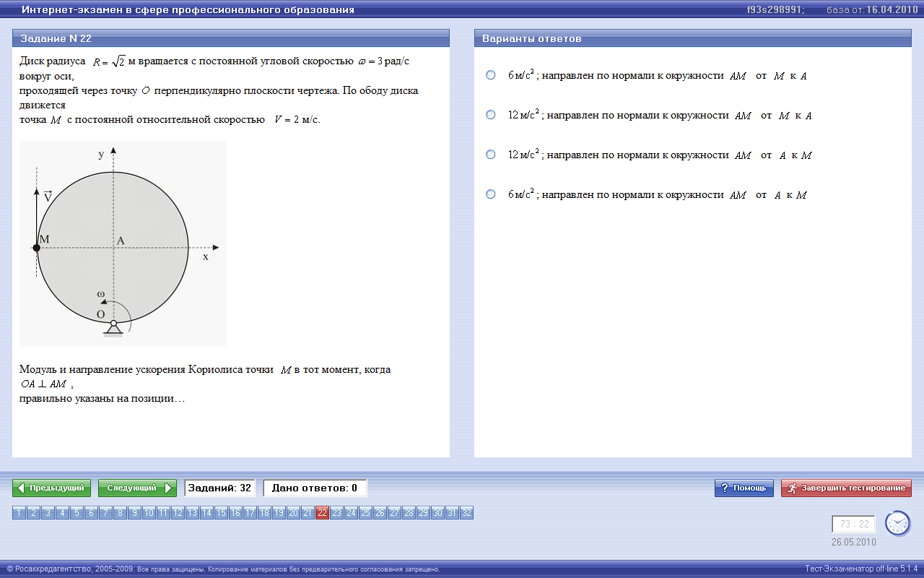Click the date text 26.05.2010
924x578 pixels.
[x=853, y=542]
